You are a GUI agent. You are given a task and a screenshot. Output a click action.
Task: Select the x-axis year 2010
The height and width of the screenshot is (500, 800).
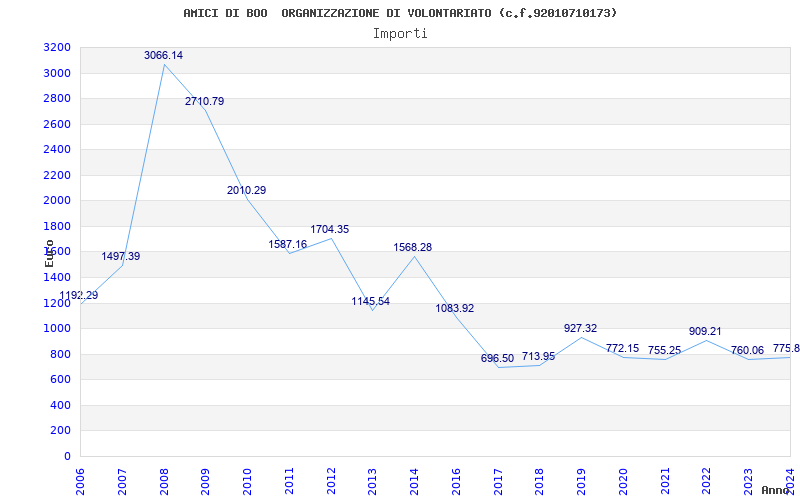pos(247,482)
